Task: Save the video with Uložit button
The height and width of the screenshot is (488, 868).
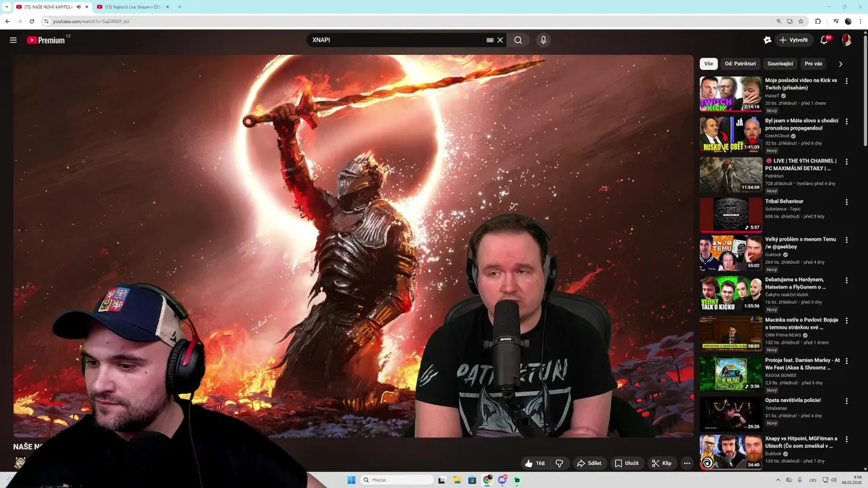Action: [x=627, y=464]
